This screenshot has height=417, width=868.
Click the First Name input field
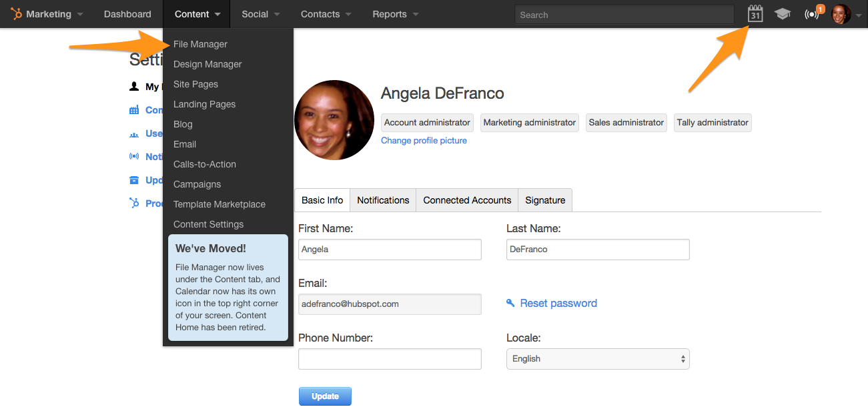390,250
